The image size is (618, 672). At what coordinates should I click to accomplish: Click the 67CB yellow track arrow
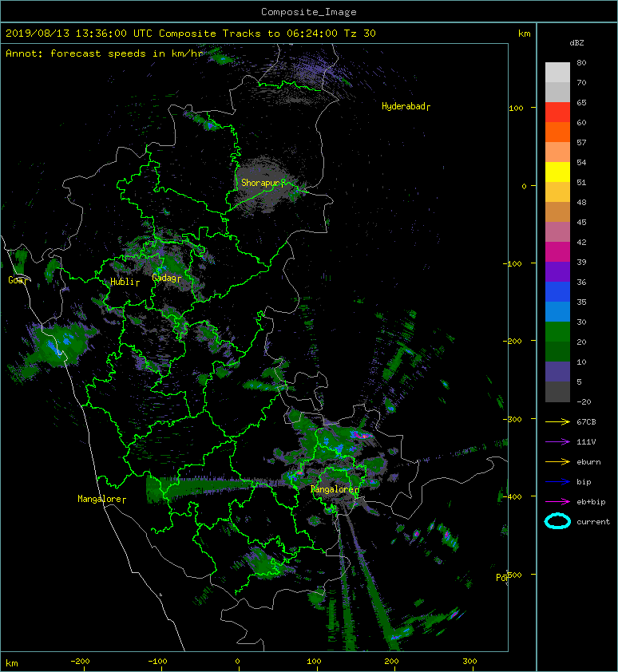557,422
